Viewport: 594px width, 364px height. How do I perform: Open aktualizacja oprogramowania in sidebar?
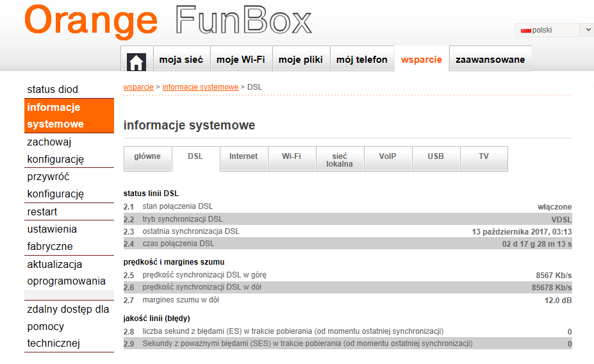[69, 273]
